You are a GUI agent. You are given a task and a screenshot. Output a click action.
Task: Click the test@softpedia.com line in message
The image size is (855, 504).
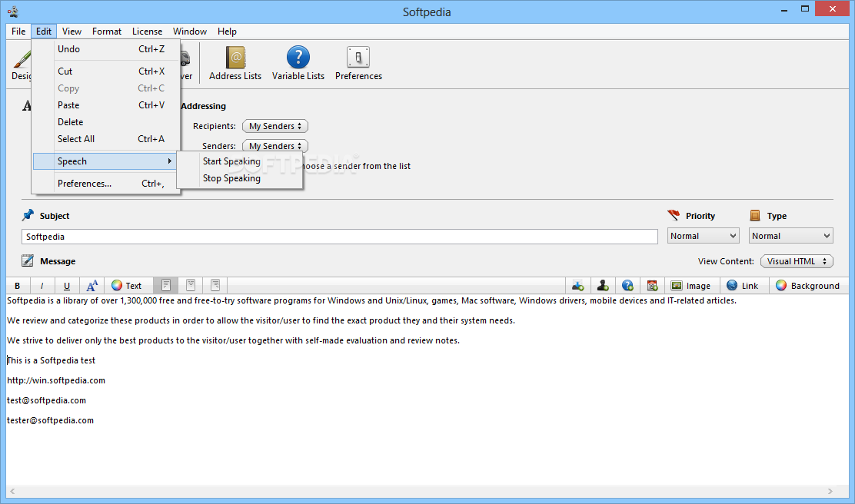pyautogui.click(x=46, y=400)
